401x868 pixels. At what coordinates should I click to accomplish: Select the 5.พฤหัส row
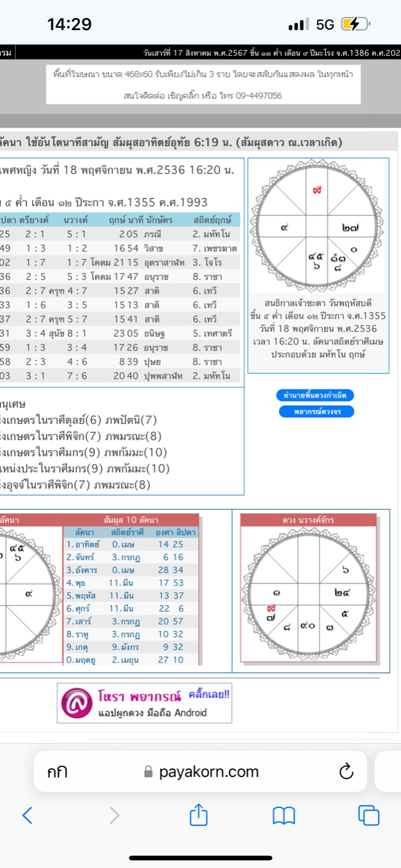131,595
